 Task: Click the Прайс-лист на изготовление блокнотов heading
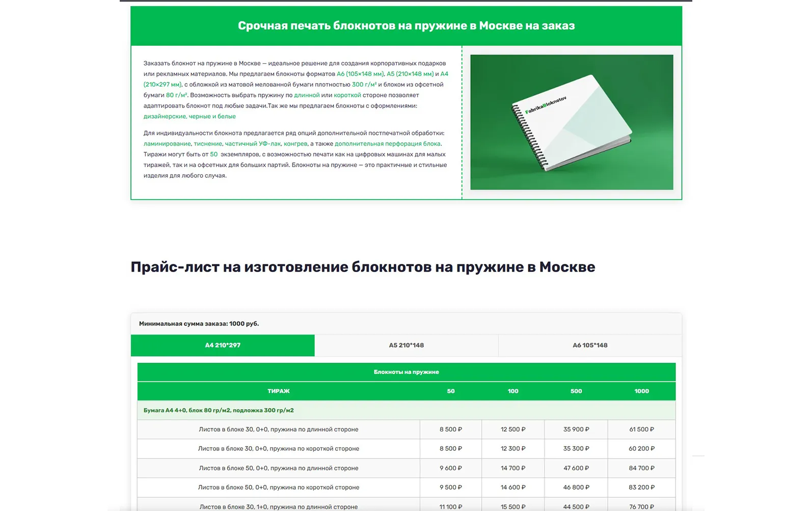[363, 267]
